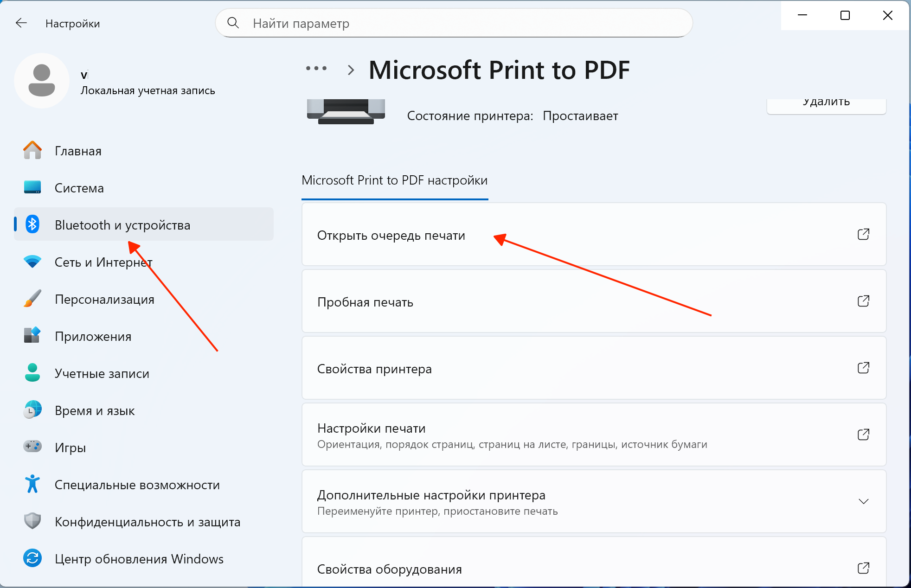911x588 pixels.
Task: Click the Bluetooth icon in sidebar
Action: (x=32, y=224)
